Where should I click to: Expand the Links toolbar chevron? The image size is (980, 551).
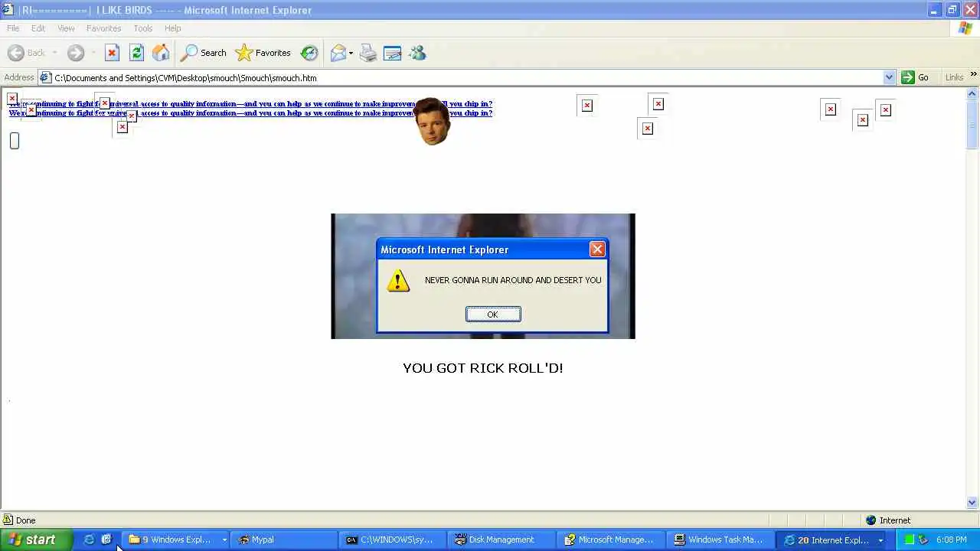pyautogui.click(x=973, y=74)
